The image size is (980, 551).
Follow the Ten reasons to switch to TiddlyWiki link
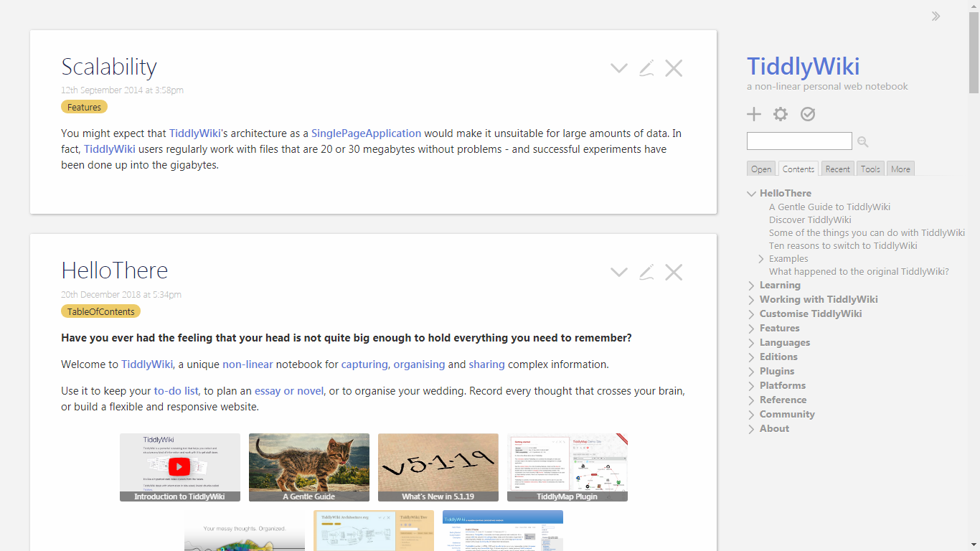pos(843,245)
